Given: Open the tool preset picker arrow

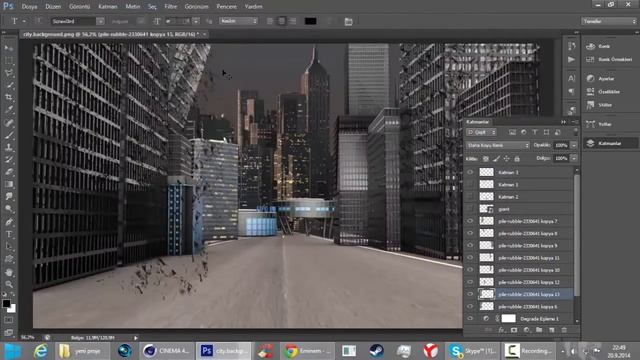Looking at the screenshot, I should point(24,21).
